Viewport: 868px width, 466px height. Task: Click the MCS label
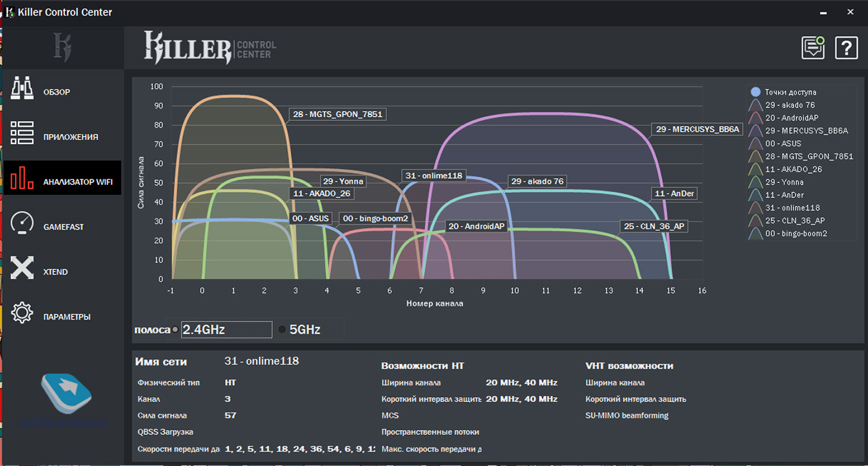pos(390,416)
